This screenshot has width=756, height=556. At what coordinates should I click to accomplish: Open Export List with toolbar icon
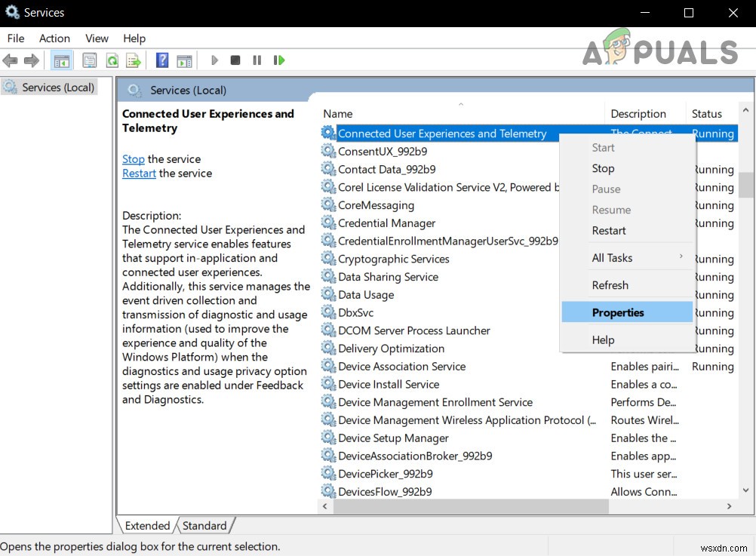pyautogui.click(x=134, y=60)
